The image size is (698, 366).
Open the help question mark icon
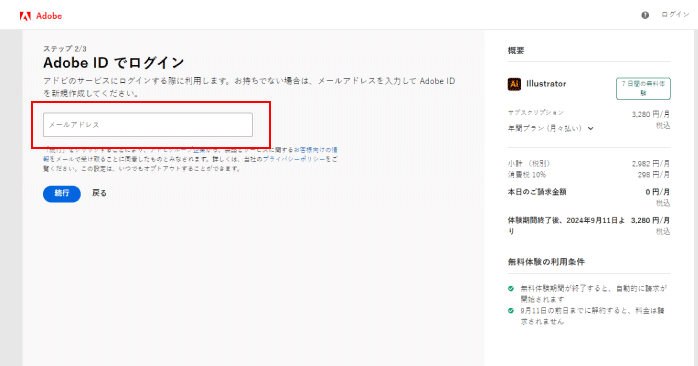click(x=645, y=15)
